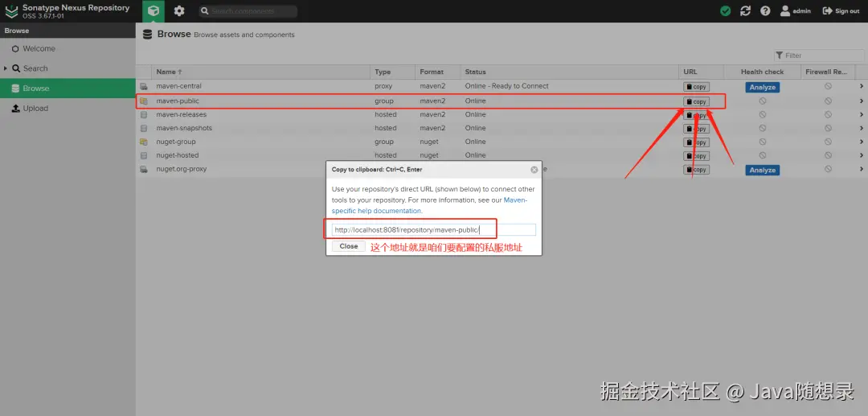
Task: Click maven-public firewall report disabled icon
Action: tap(828, 101)
